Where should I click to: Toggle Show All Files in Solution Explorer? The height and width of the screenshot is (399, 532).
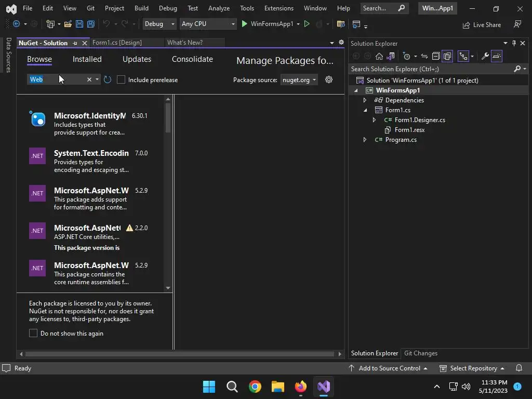[x=447, y=56]
